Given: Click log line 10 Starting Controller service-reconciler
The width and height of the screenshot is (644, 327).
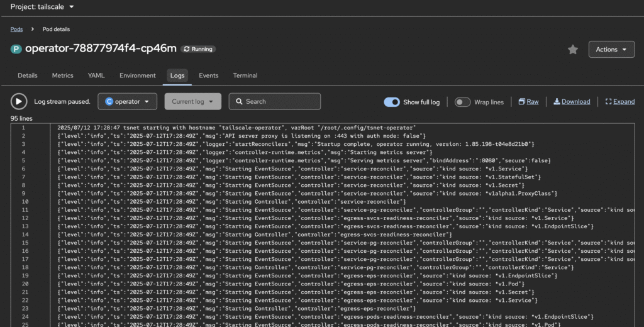Looking at the screenshot, I should click(231, 202).
